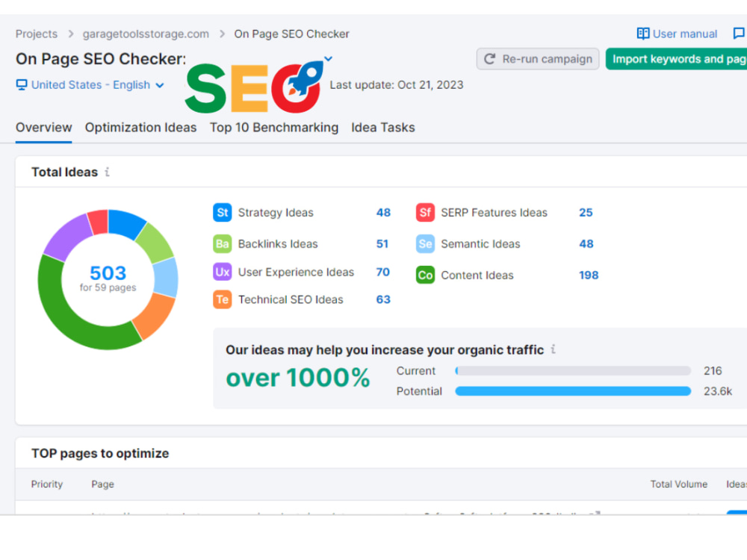Click the Backlinks Ideas count 51
The image size is (747, 560).
coord(382,244)
